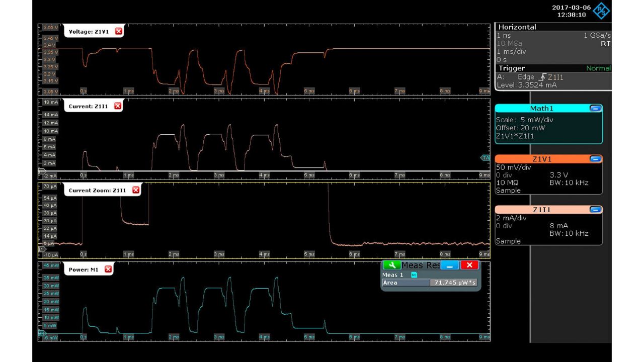Click the Rohde & Schwarz logo icon

click(601, 11)
